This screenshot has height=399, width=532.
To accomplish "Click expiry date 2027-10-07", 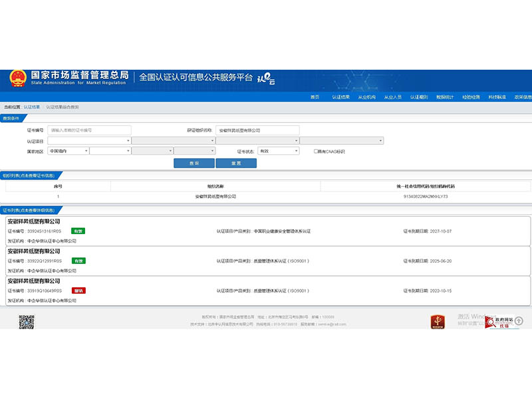I will click(441, 231).
